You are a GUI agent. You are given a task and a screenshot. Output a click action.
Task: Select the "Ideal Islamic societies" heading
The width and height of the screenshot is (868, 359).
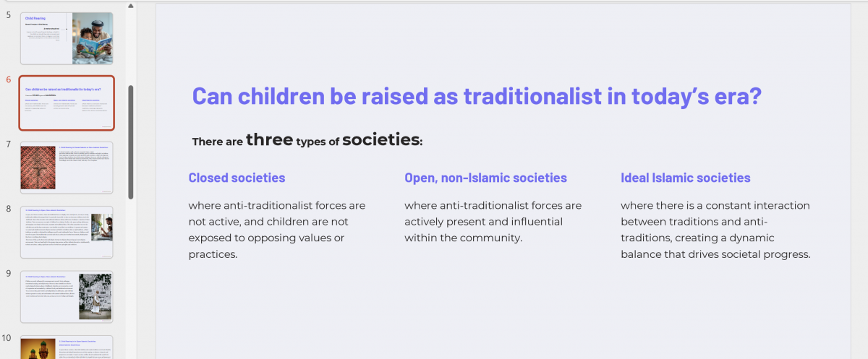tap(686, 178)
